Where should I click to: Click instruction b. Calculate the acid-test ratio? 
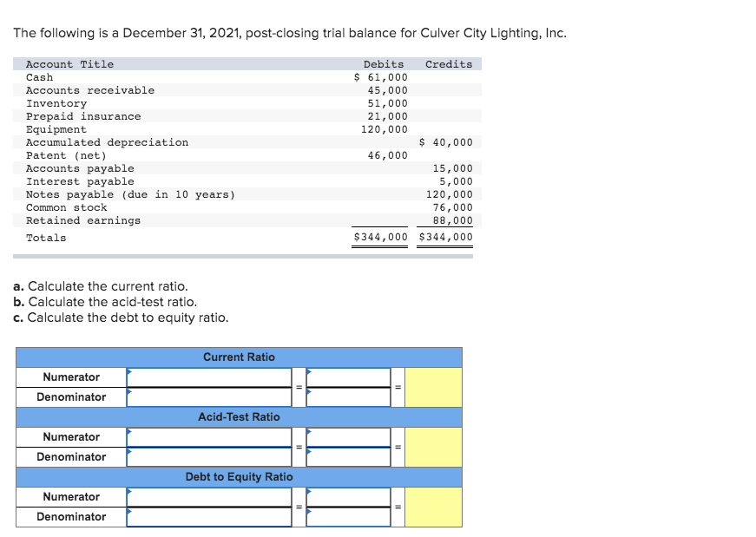(x=105, y=302)
